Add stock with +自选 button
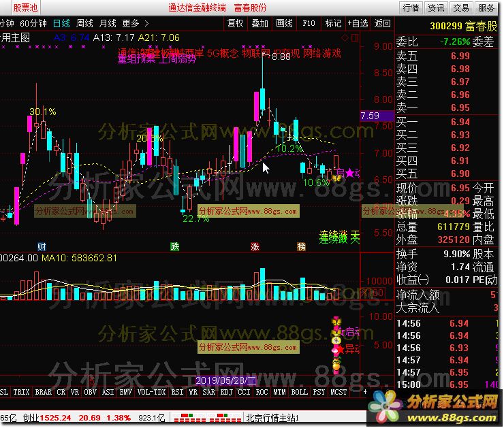 click(x=358, y=23)
